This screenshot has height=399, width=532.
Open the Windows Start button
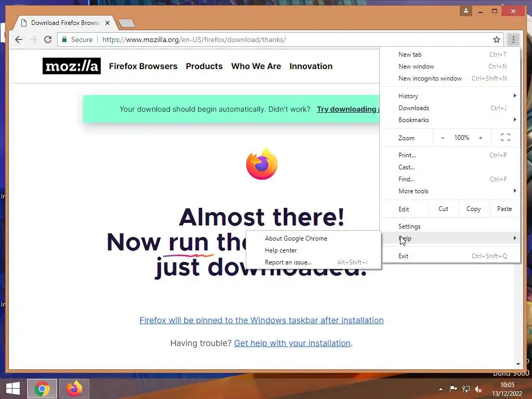[x=13, y=389]
